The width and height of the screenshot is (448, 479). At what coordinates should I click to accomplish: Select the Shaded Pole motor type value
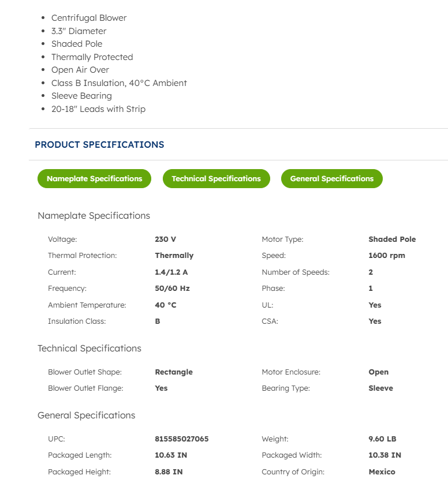coord(392,240)
